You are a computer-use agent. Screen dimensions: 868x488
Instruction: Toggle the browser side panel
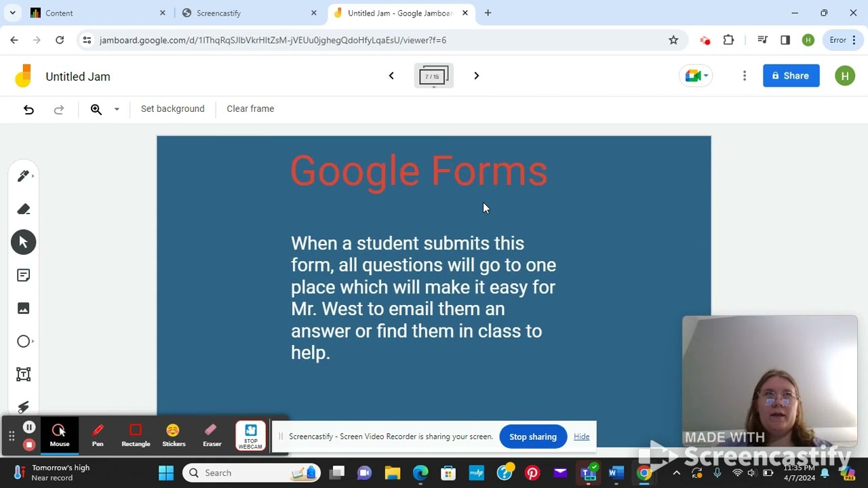785,40
